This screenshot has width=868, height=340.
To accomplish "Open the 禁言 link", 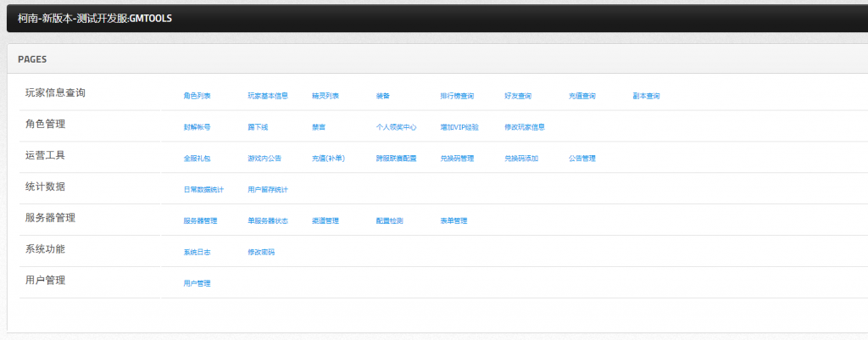I will [x=319, y=127].
